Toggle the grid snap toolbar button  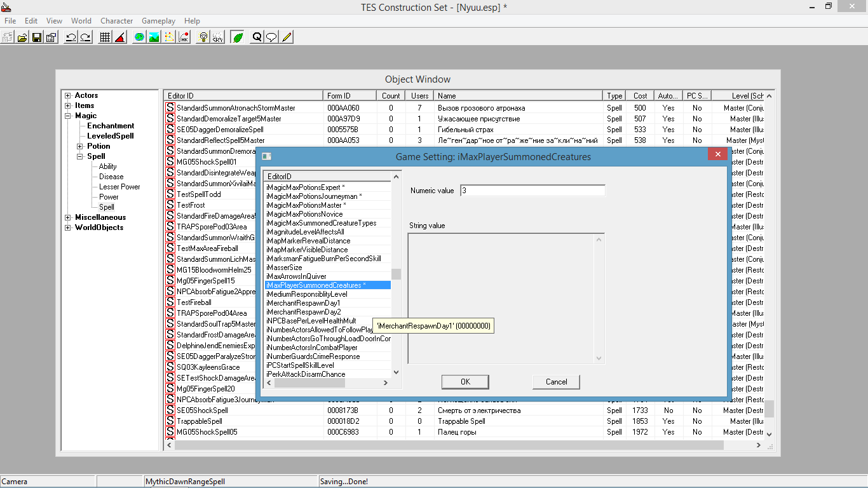pos(105,37)
